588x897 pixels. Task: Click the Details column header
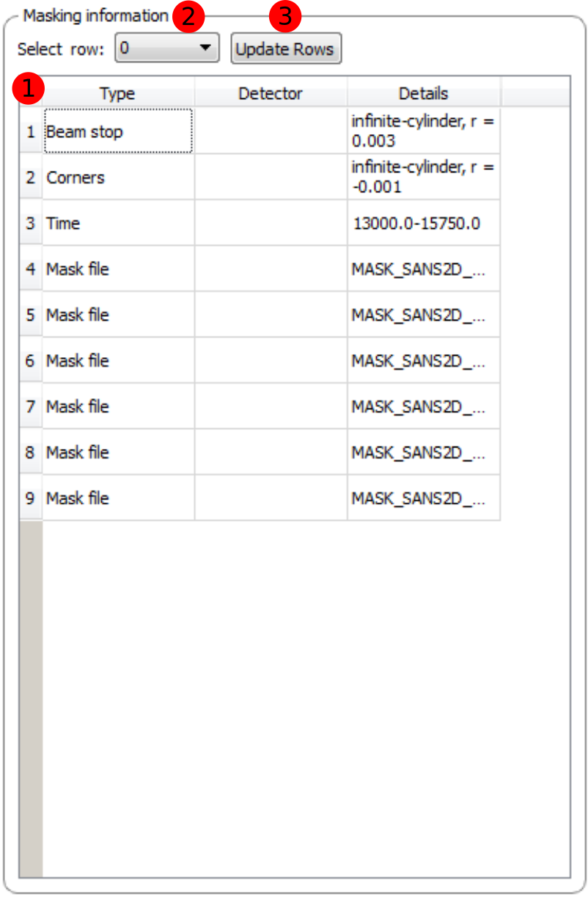point(423,93)
